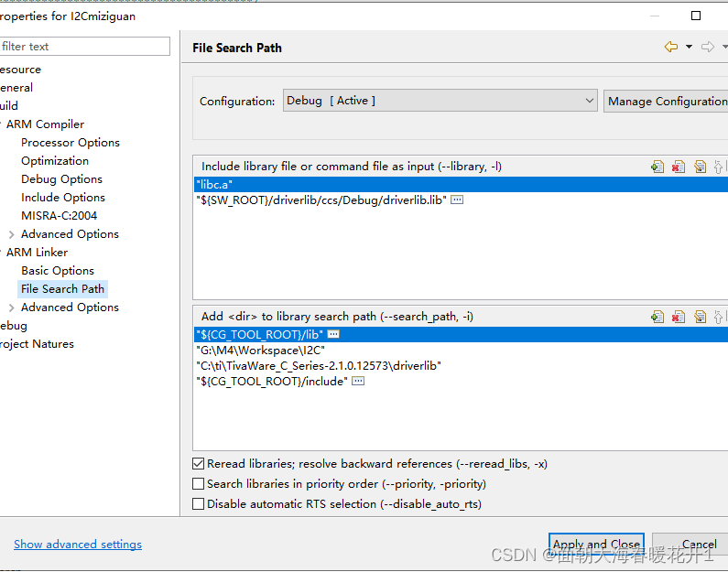Open Show advanced settings link
The height and width of the screenshot is (572, 728).
[78, 545]
